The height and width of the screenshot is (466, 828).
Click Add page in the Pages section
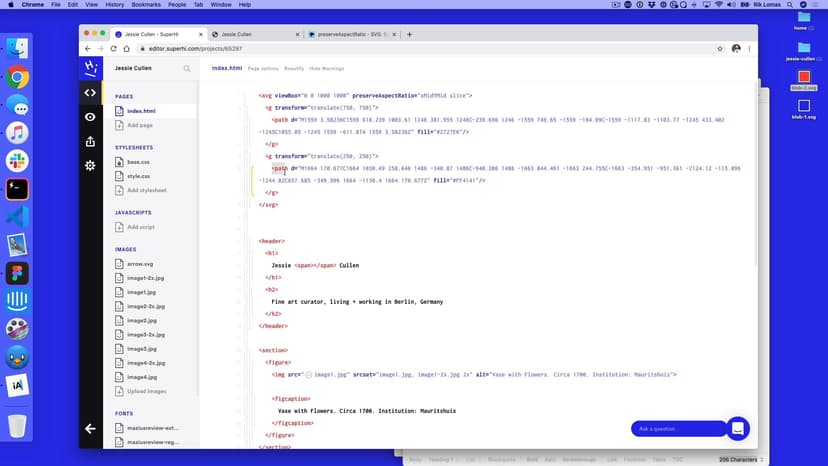coord(140,125)
